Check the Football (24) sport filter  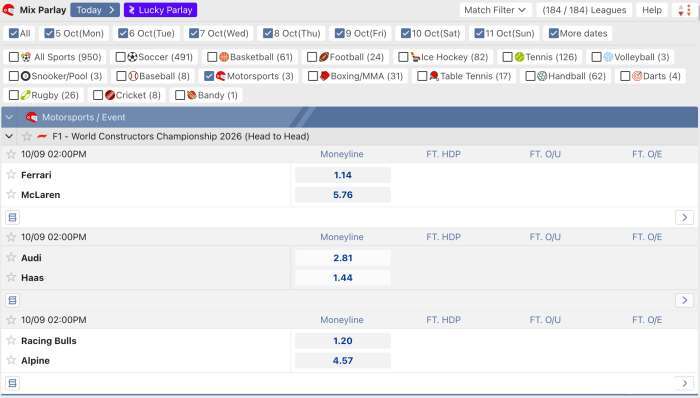(312, 57)
